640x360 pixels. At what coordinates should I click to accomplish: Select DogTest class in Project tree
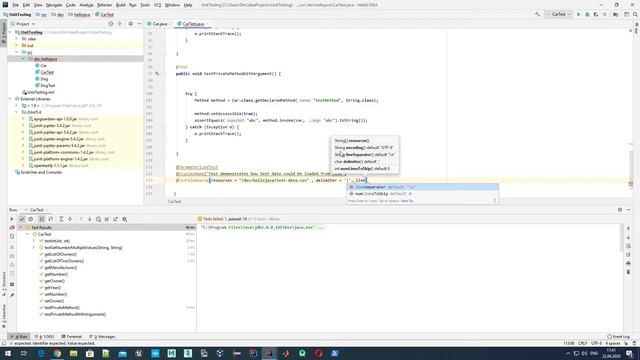47,86
